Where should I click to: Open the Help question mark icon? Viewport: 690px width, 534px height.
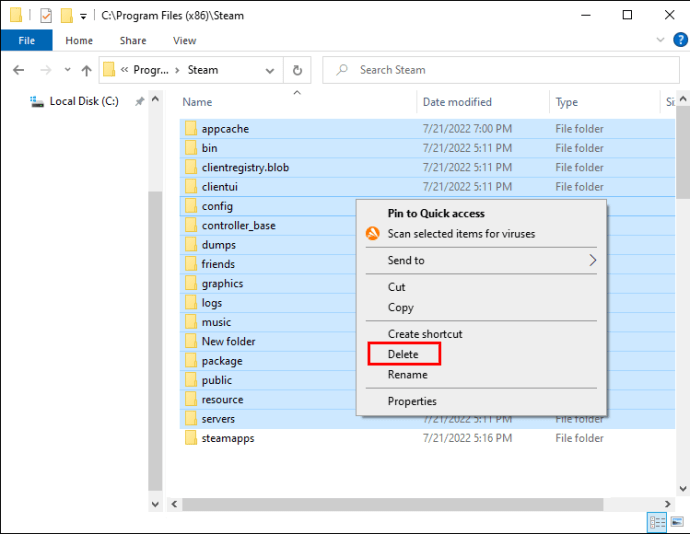680,40
